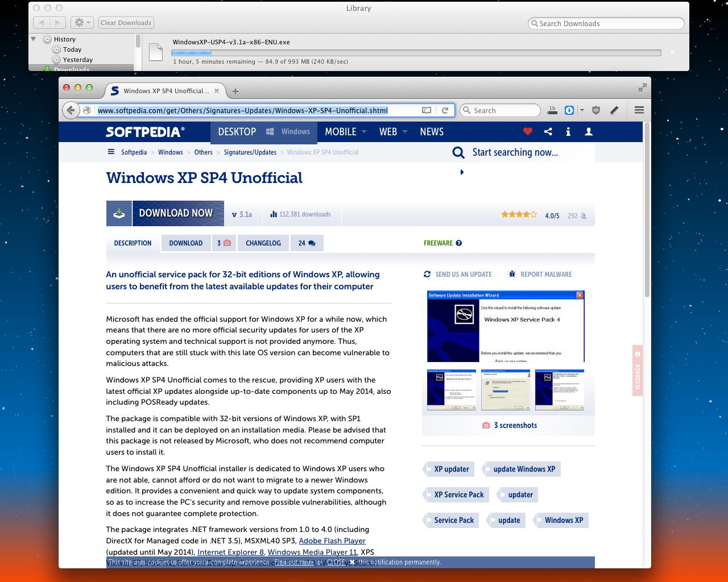
Task: Click the small arrow below the search box
Action: tap(462, 172)
